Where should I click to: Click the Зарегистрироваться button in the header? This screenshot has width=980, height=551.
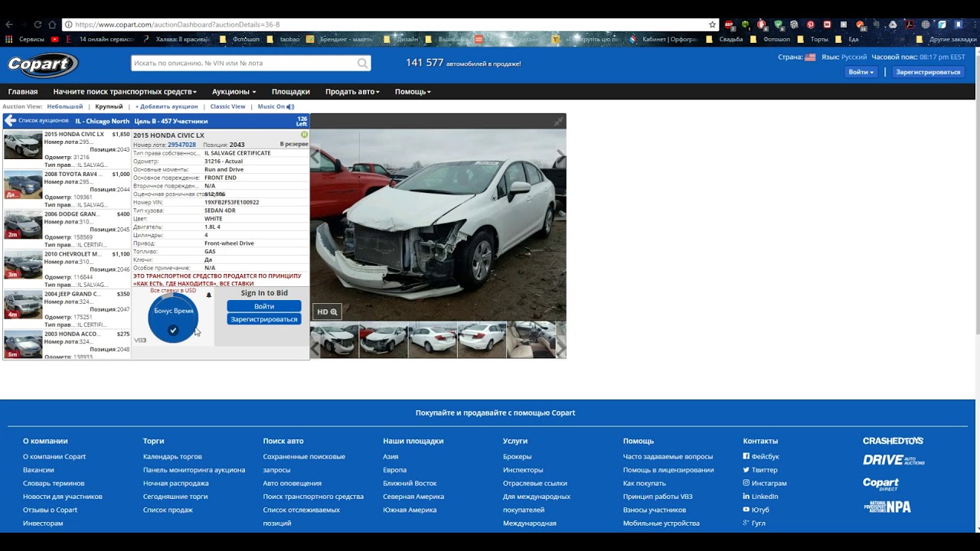[928, 72]
